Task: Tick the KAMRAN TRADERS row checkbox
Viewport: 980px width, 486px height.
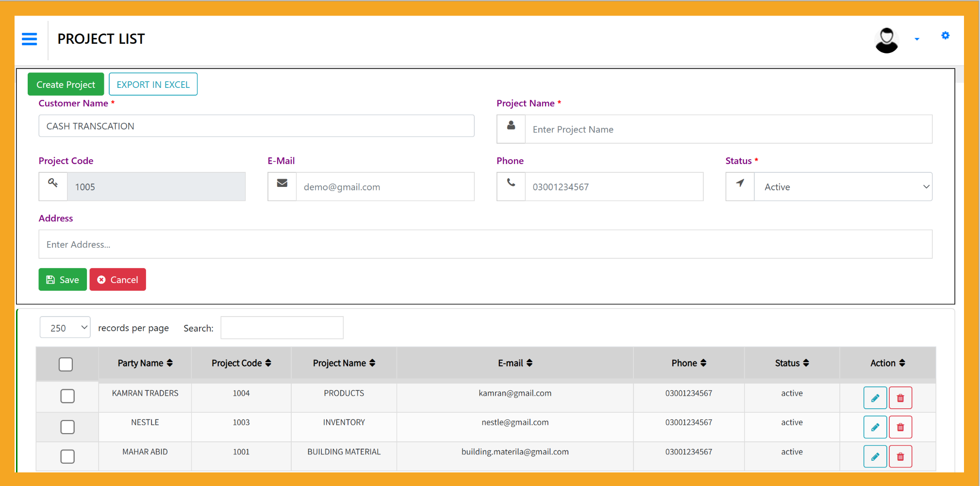Action: (67, 396)
